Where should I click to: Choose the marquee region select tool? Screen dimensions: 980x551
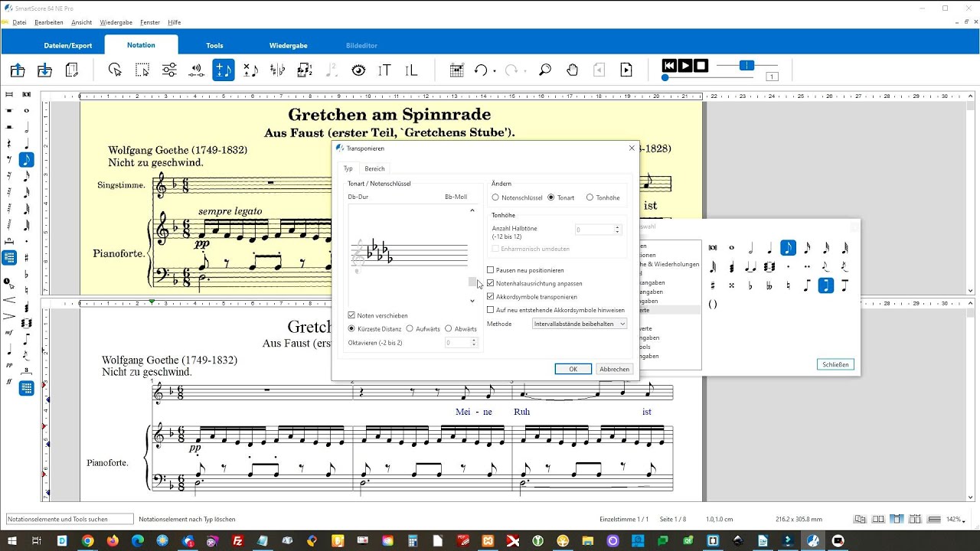pos(142,70)
